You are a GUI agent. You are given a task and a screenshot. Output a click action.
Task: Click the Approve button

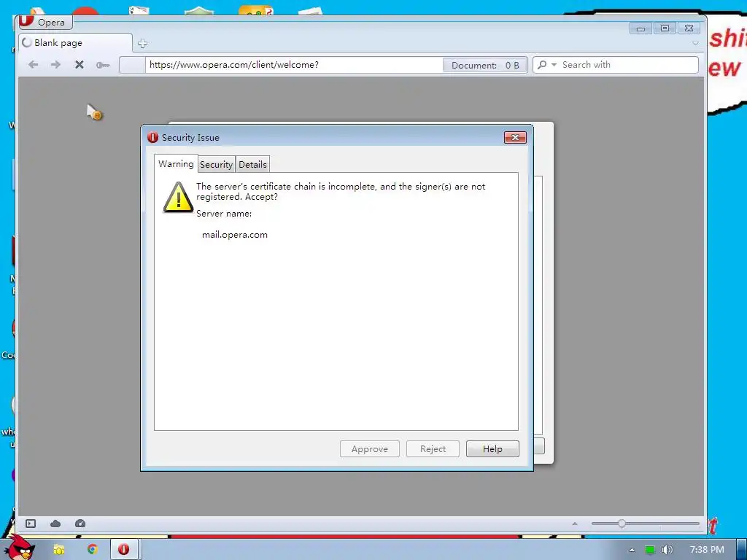click(x=370, y=448)
